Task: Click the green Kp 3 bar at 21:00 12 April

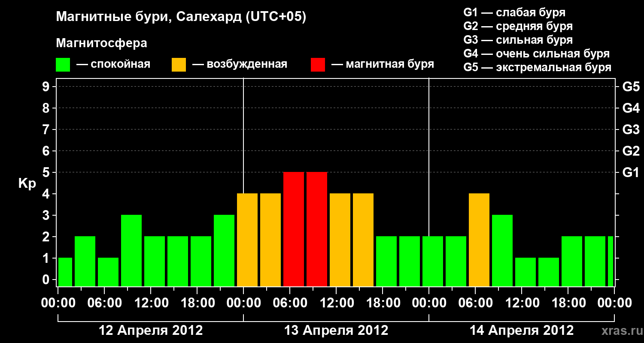Action: 224,251
